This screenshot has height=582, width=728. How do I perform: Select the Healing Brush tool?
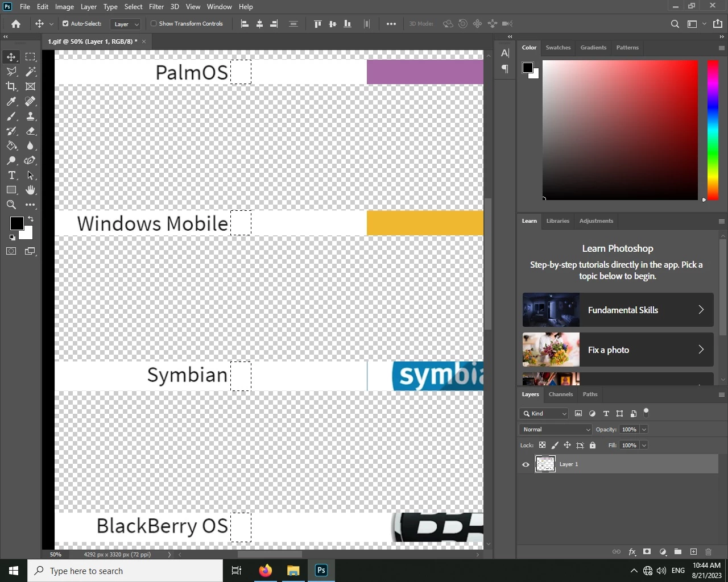[x=30, y=101]
